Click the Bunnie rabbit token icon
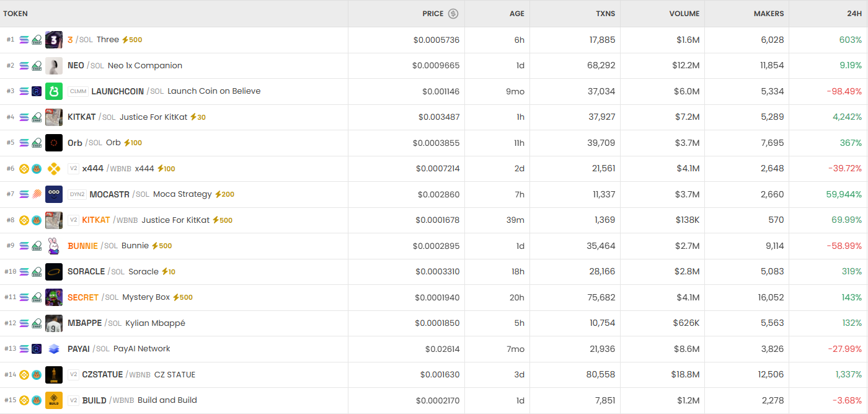The width and height of the screenshot is (868, 414). [54, 246]
